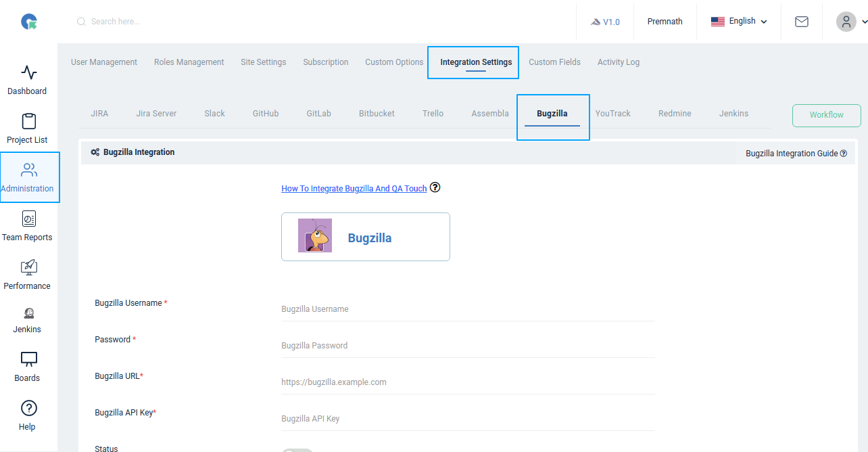Expand the user profile menu
The height and width of the screenshot is (452, 868).
tap(849, 21)
